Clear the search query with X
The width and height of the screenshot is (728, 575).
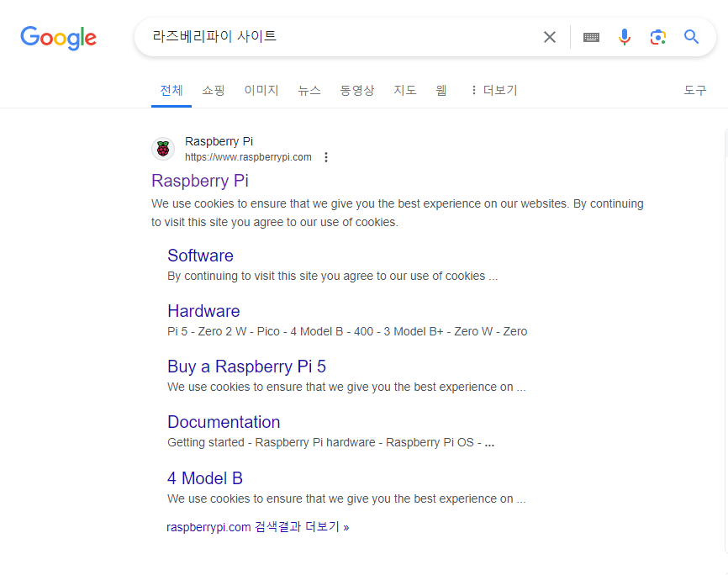coord(550,37)
